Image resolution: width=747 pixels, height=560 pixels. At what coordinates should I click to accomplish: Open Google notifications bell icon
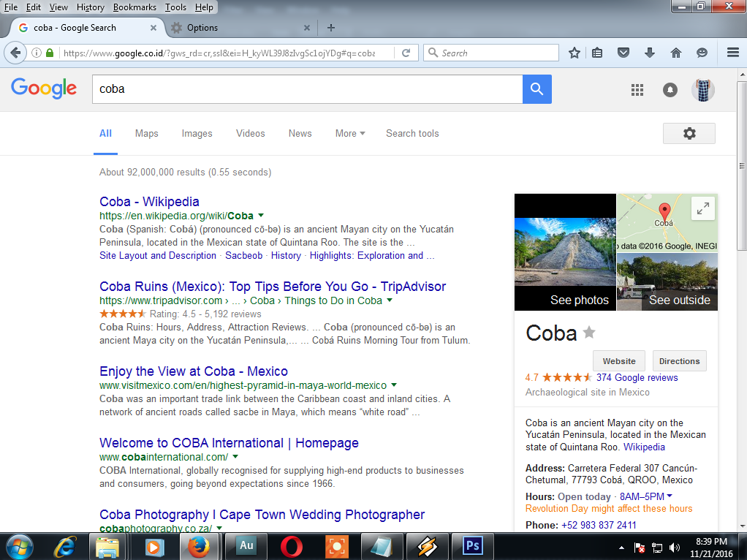tap(670, 90)
